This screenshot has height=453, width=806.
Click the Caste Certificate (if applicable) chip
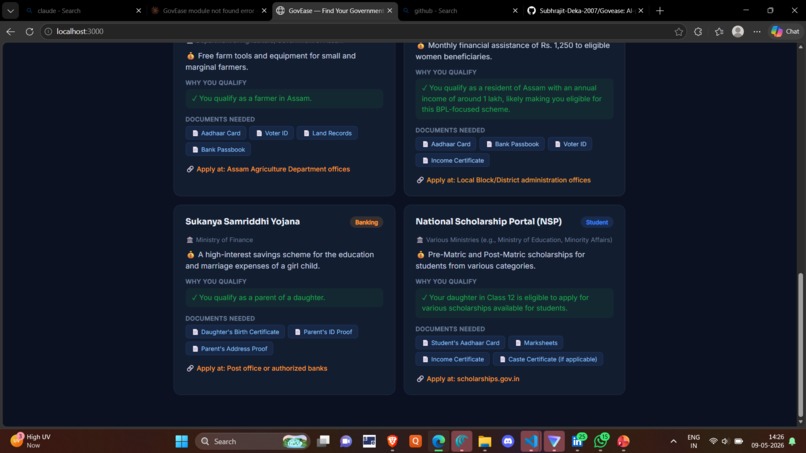click(x=548, y=359)
